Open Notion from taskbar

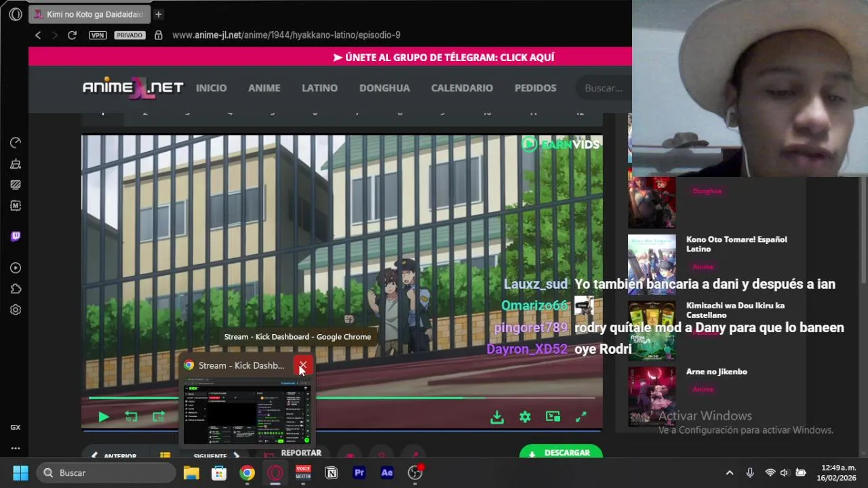click(331, 472)
